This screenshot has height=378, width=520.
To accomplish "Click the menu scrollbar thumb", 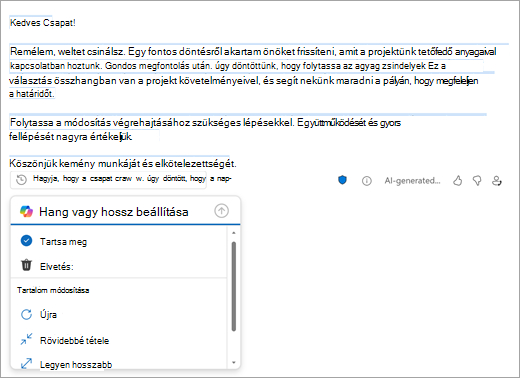I will pyautogui.click(x=234, y=286).
